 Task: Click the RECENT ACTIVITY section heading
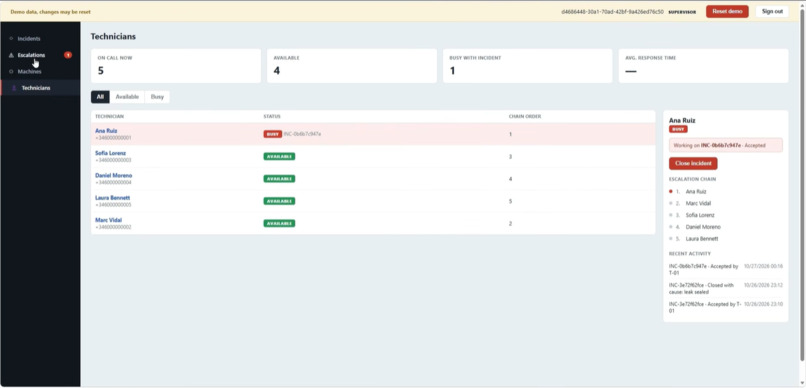point(690,254)
